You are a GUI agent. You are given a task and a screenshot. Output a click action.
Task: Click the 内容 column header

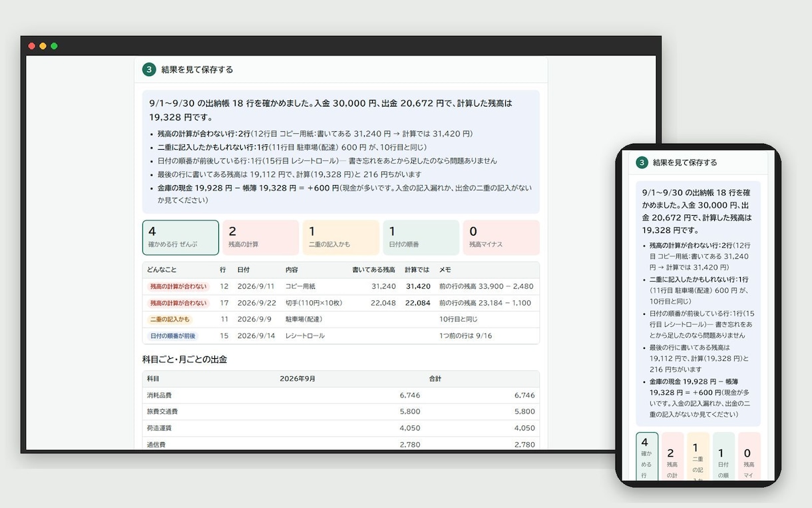coord(291,270)
